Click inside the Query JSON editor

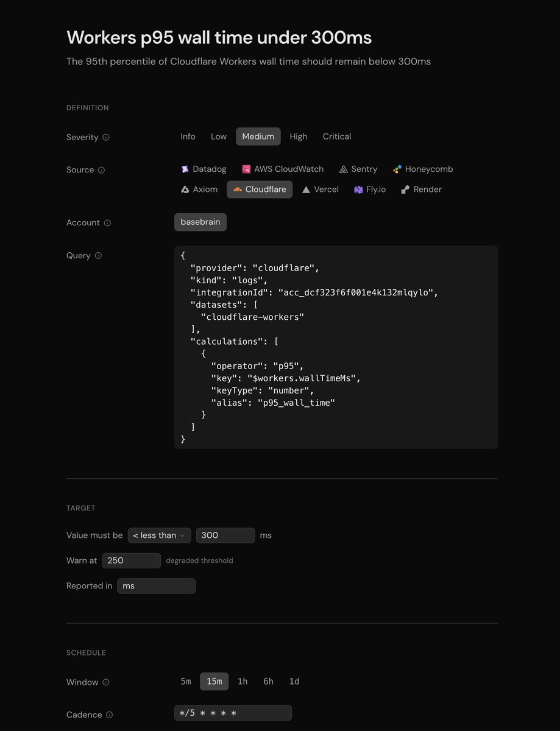click(336, 347)
